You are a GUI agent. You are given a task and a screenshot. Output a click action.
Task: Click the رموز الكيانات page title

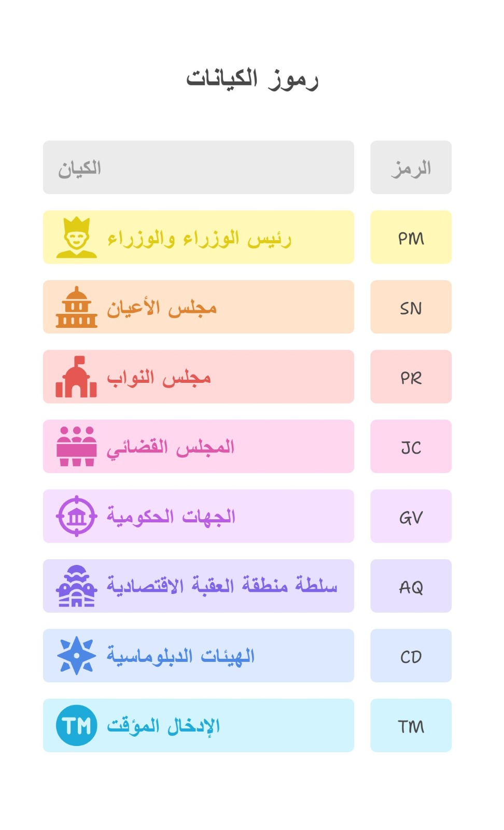(252, 79)
